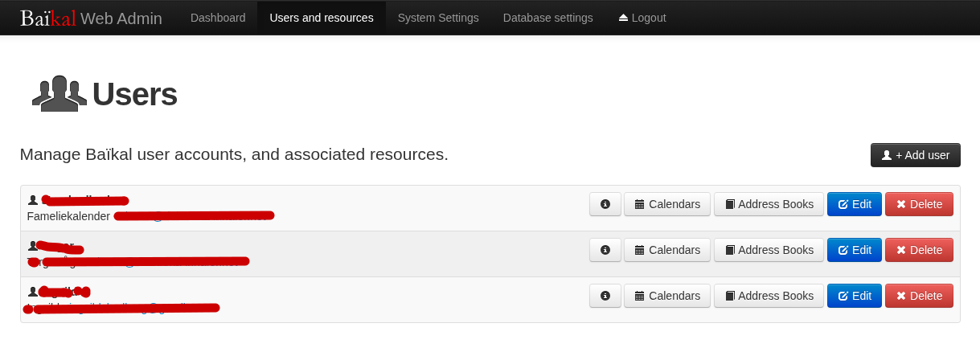Edit the second user account
Image resolution: width=980 pixels, height=352 pixels.
pyautogui.click(x=854, y=250)
